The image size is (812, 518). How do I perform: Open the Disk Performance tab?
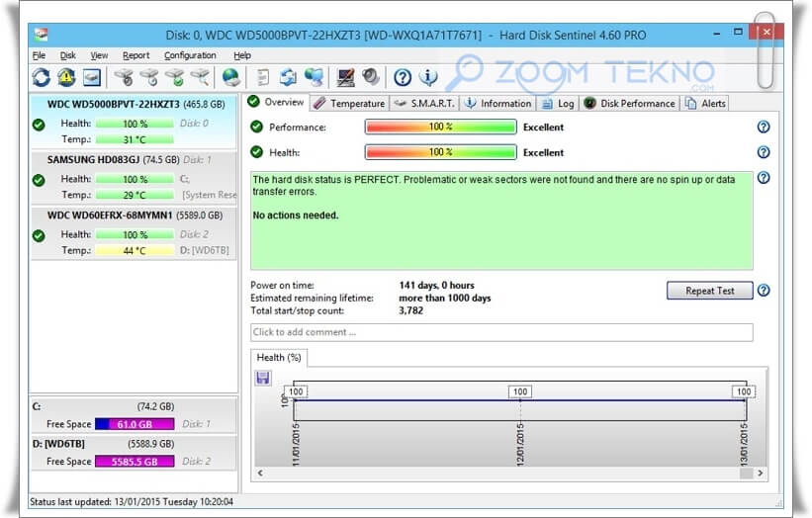click(630, 104)
